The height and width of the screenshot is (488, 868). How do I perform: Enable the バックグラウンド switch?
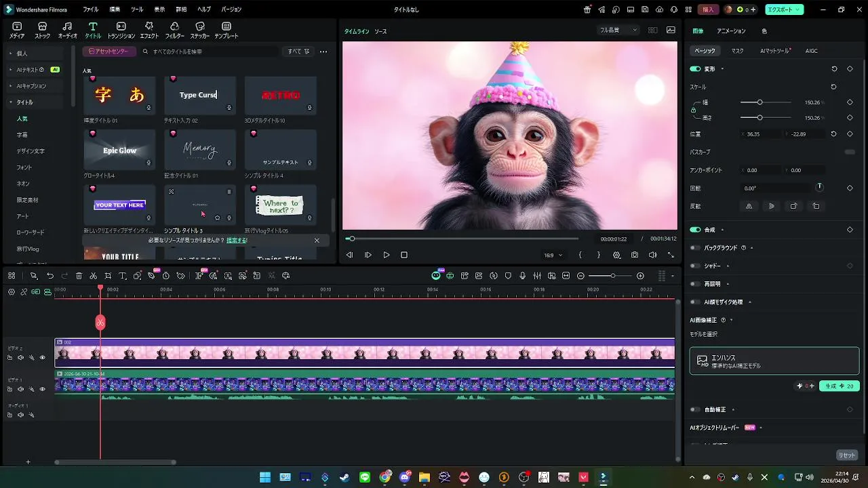click(695, 248)
